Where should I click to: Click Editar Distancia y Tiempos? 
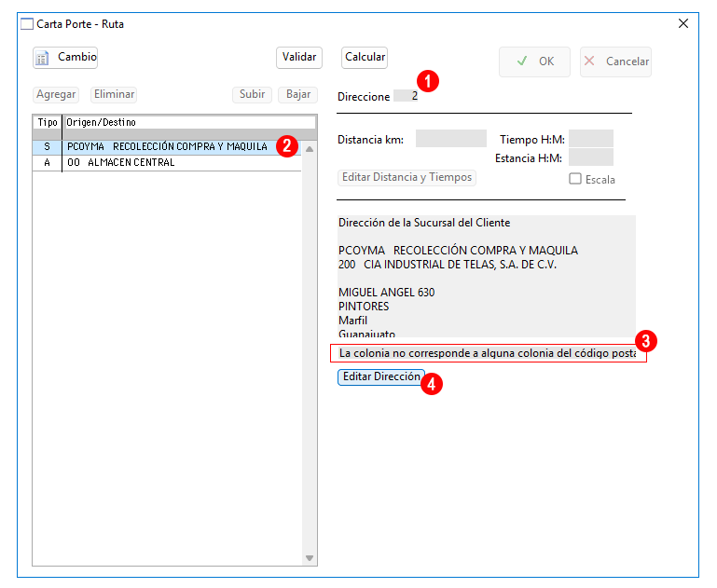407,177
